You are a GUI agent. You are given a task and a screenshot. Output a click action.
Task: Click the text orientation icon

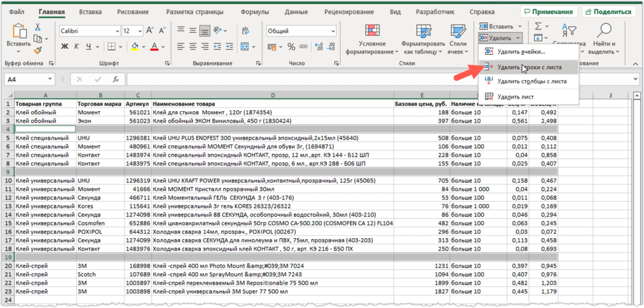point(218,31)
